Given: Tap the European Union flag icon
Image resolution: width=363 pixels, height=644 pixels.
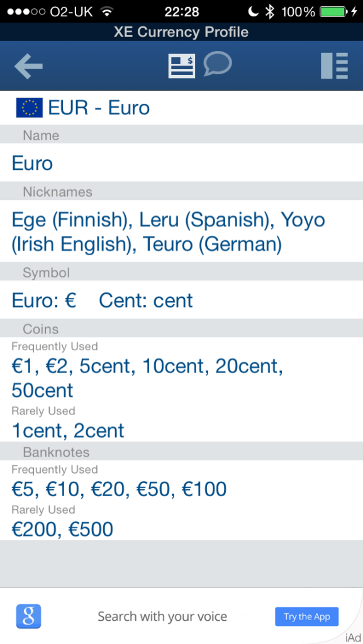Looking at the screenshot, I should [x=29, y=108].
